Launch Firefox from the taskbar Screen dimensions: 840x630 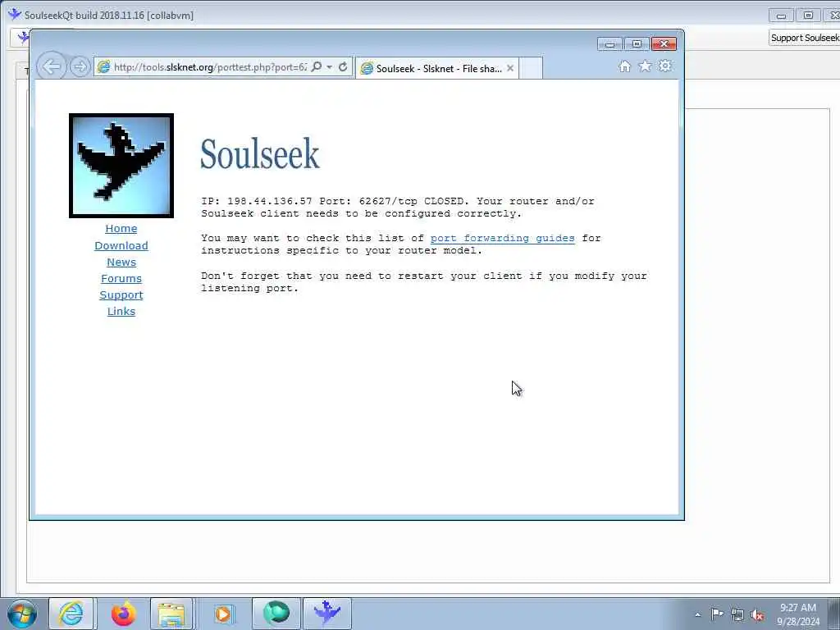coord(123,614)
